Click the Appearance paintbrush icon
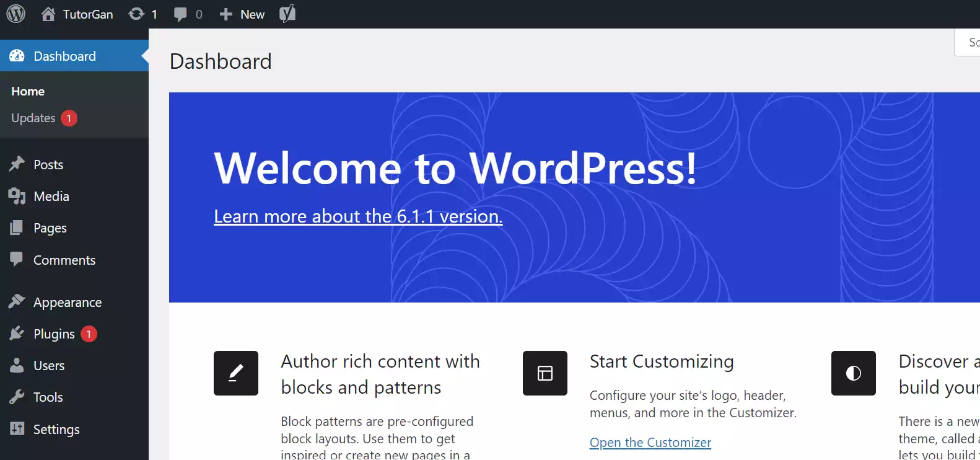 [x=17, y=301]
